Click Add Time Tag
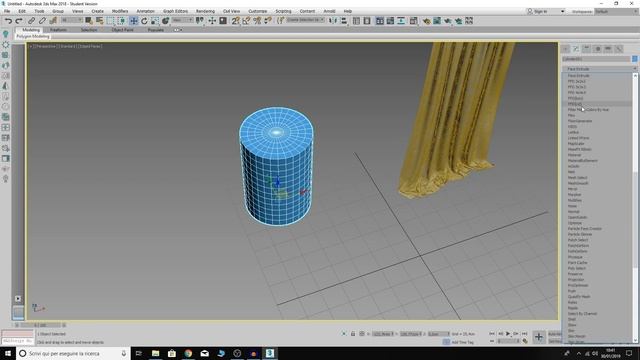The image size is (640, 360). pos(462,342)
